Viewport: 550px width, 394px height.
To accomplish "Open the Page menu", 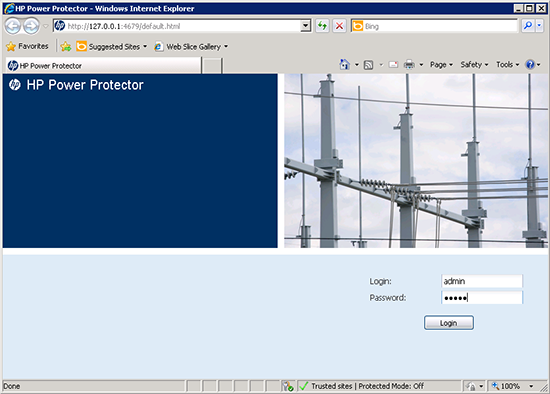I will [441, 65].
